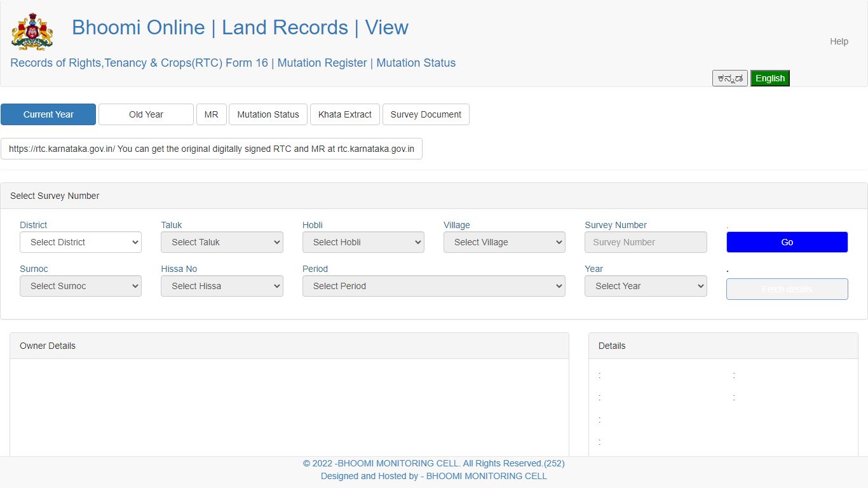Screen dimensions: 868x488
Task: Click the 2022 Bhoomi Monitoring Cell copyright text
Action: tap(434, 463)
